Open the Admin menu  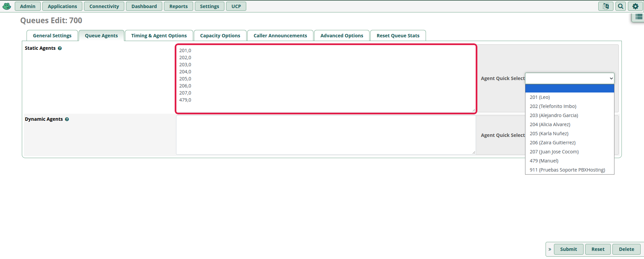pos(28,6)
